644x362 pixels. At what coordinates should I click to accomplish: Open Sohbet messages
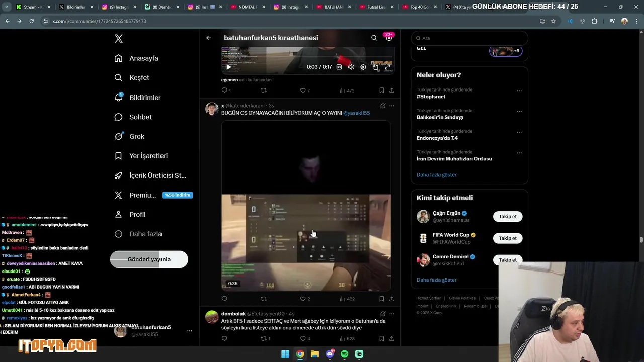[133, 117]
